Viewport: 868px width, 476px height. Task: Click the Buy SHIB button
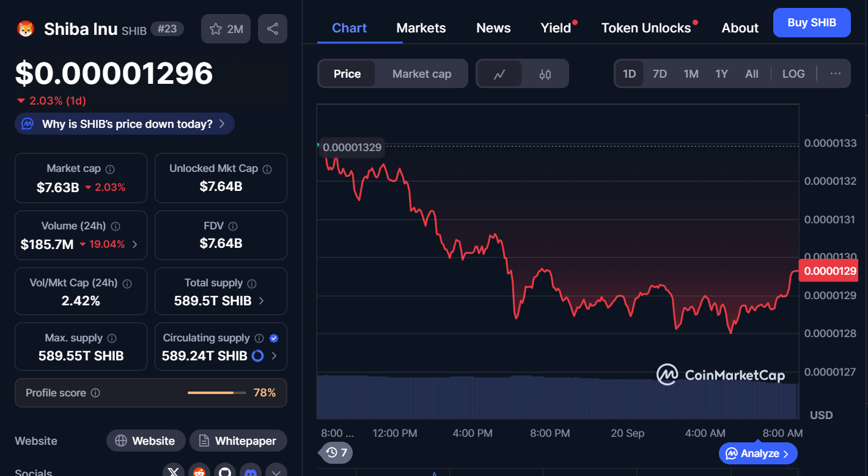tap(812, 23)
